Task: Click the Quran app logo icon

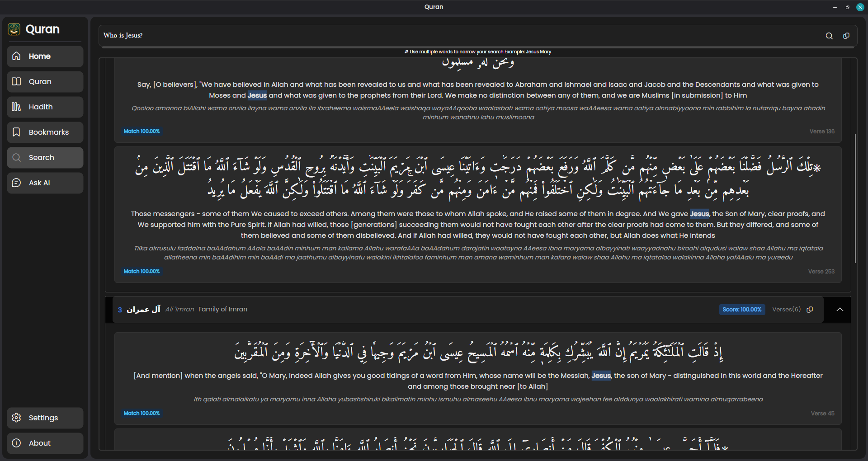Action: (14, 29)
